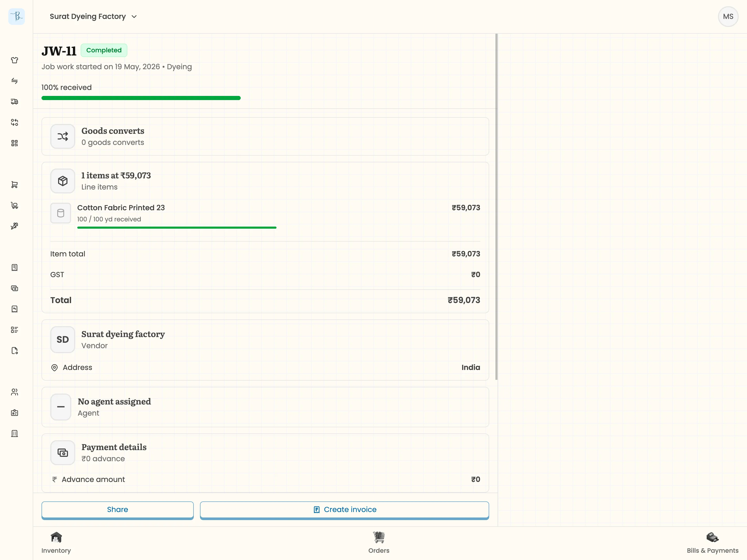Screen dimensions: 747x560
Task: Click the Address location pin icon
Action: [x=54, y=368]
